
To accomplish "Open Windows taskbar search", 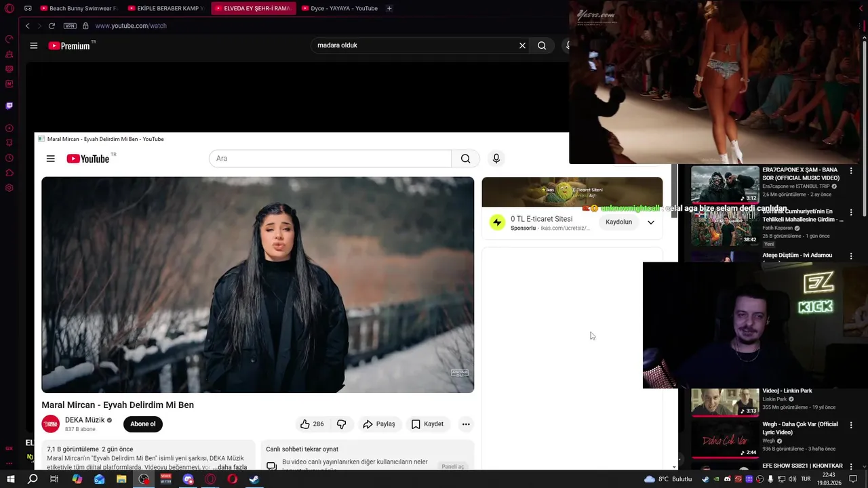I will [33, 479].
